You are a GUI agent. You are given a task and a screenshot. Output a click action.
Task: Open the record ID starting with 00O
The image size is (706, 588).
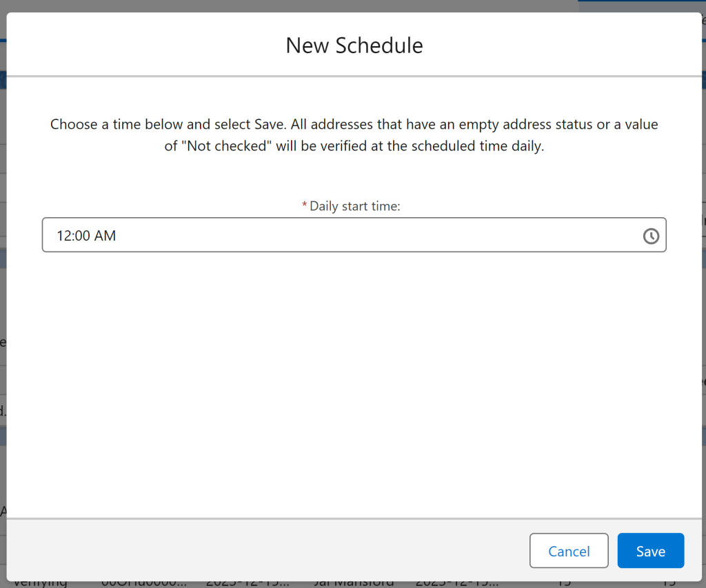pos(143,583)
